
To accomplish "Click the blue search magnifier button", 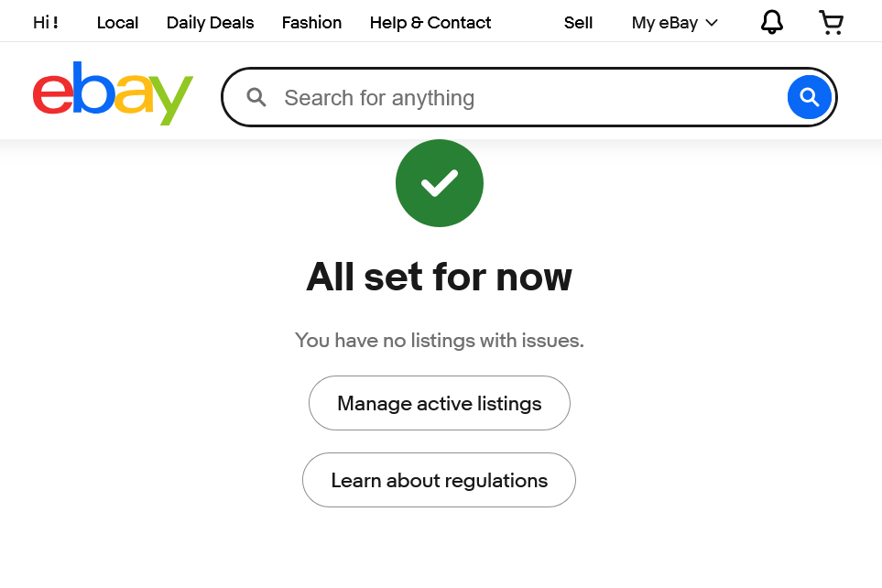I will tap(808, 97).
